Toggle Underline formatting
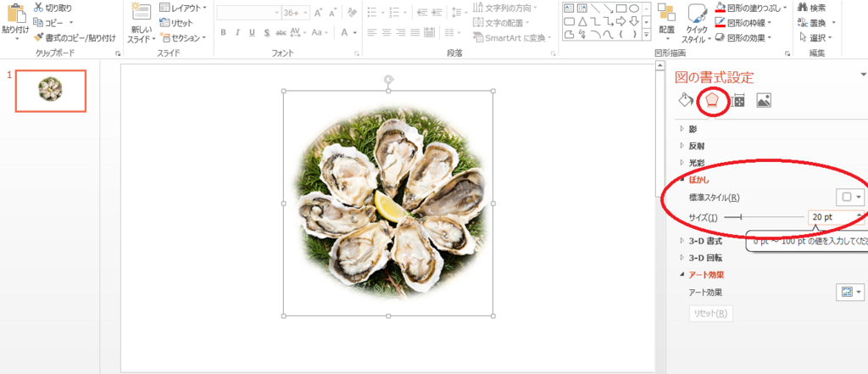 (252, 33)
